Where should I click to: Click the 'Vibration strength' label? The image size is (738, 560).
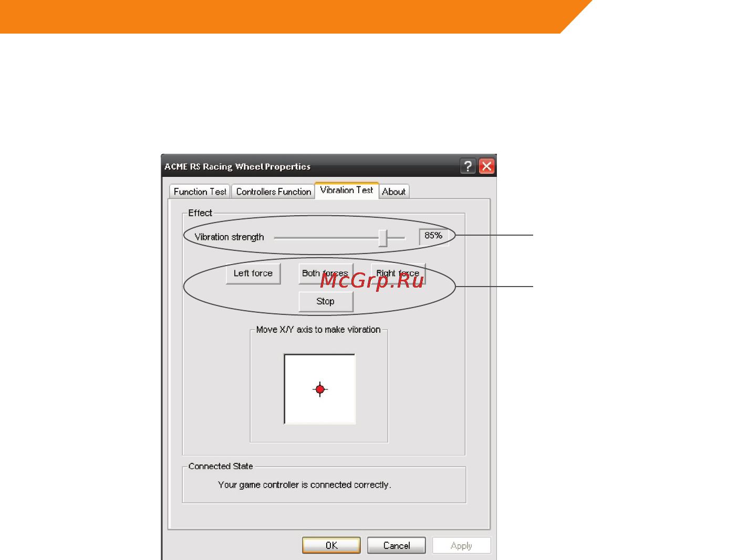click(x=229, y=237)
